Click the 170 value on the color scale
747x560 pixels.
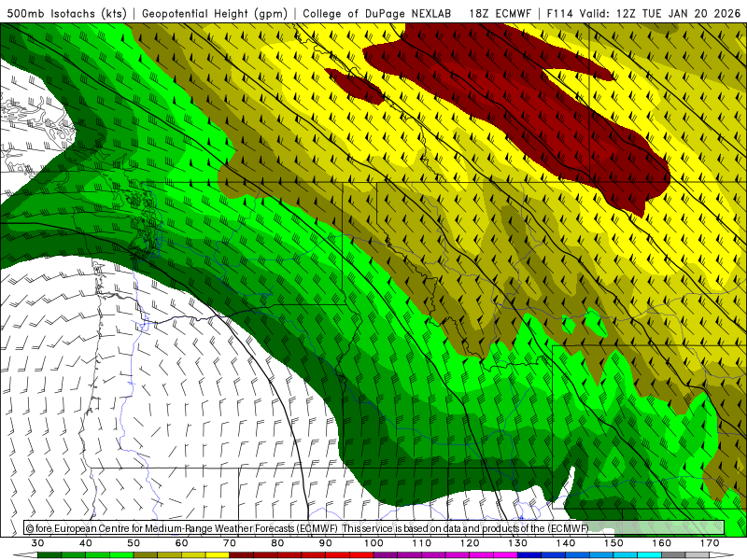(710, 543)
